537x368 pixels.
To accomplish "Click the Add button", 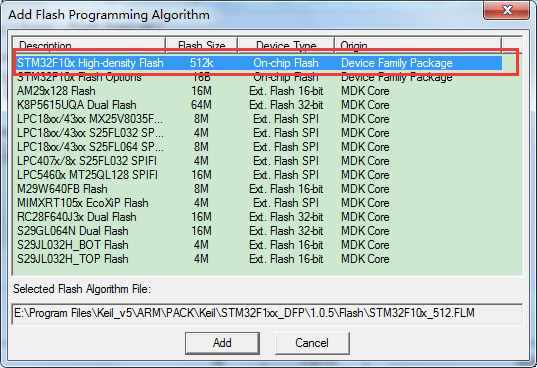I will [x=222, y=343].
